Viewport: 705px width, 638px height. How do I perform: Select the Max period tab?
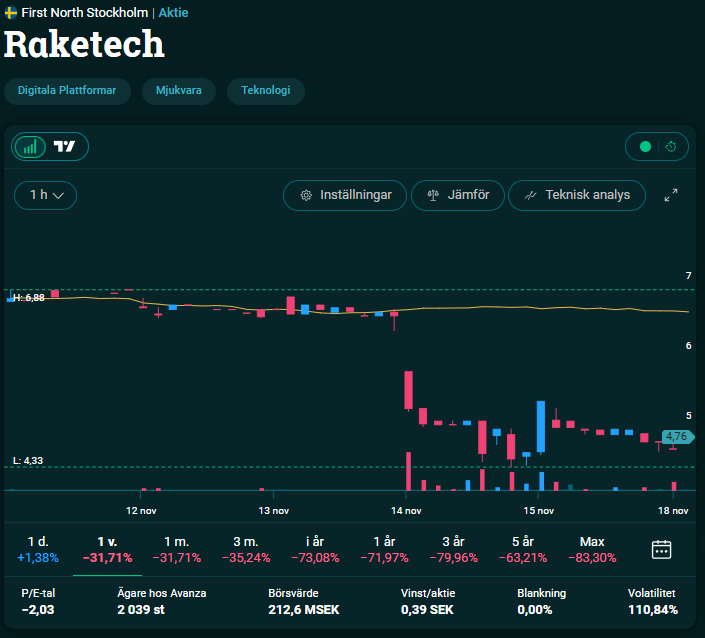(x=592, y=549)
